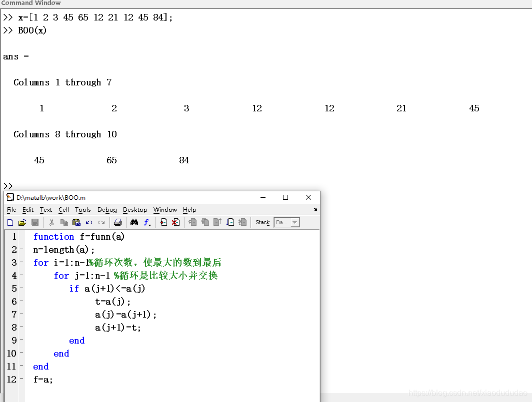Click output value 21 in Command Window
Image resolution: width=532 pixels, height=402 pixels.
pos(401,108)
